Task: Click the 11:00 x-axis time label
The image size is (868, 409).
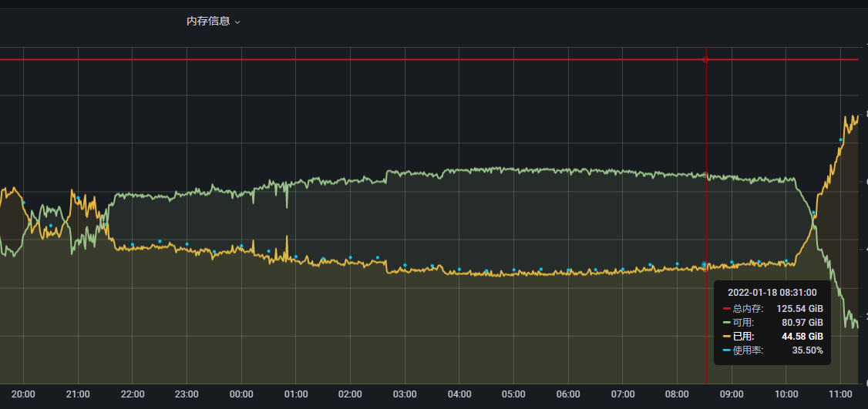Action: (x=840, y=394)
